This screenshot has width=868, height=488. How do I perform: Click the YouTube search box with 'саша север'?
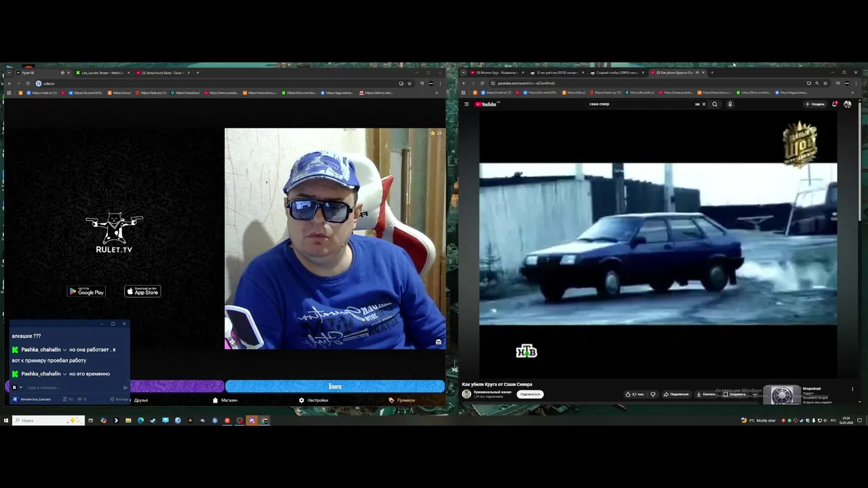click(641, 104)
